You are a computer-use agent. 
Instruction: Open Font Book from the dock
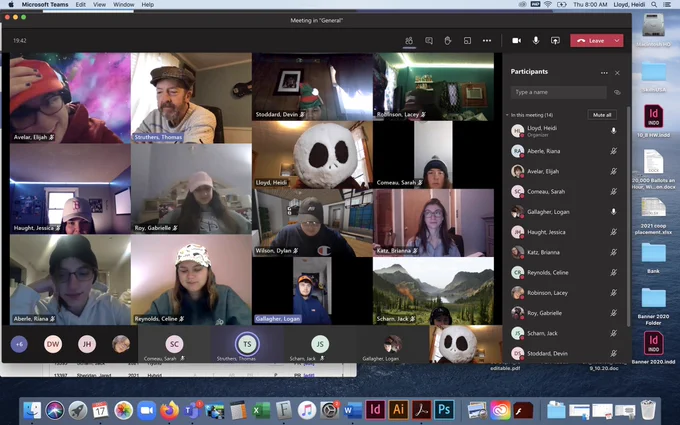(284, 410)
